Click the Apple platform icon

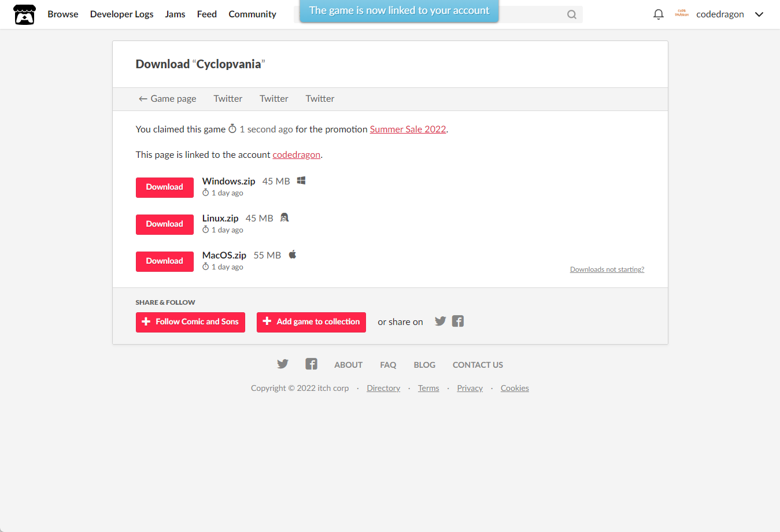pyautogui.click(x=293, y=254)
